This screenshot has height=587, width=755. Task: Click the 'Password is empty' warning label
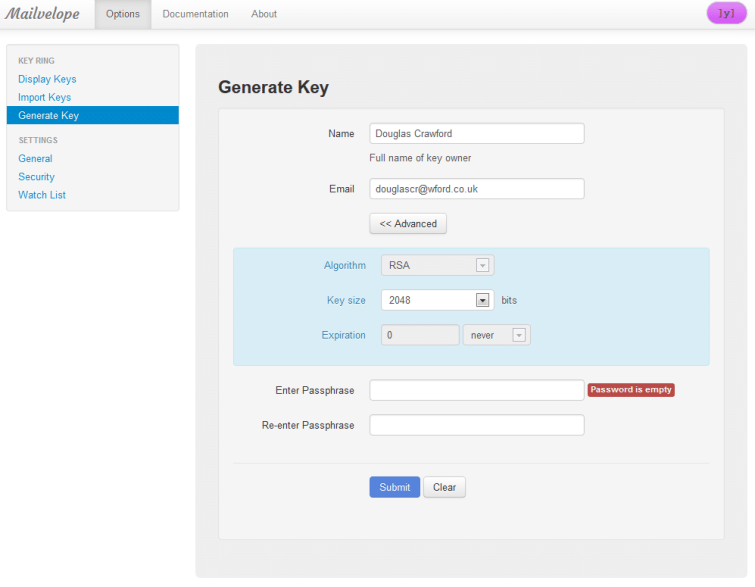(631, 390)
